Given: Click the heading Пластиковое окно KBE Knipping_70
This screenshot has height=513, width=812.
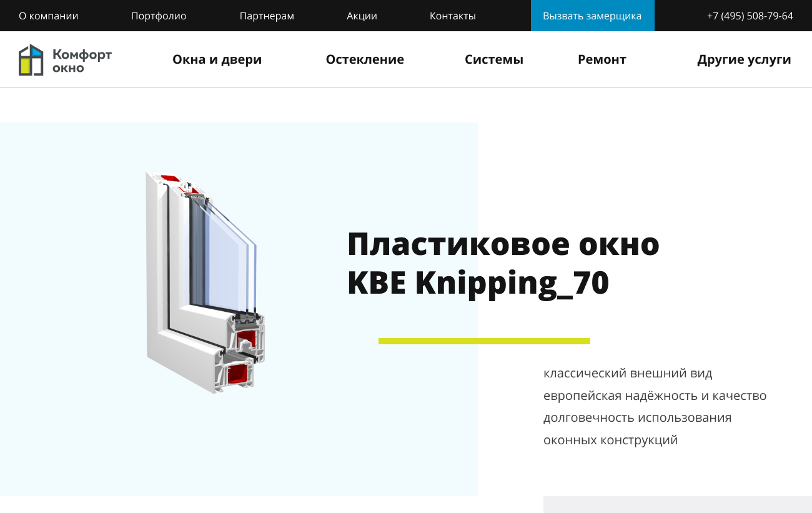Looking at the screenshot, I should click(503, 264).
